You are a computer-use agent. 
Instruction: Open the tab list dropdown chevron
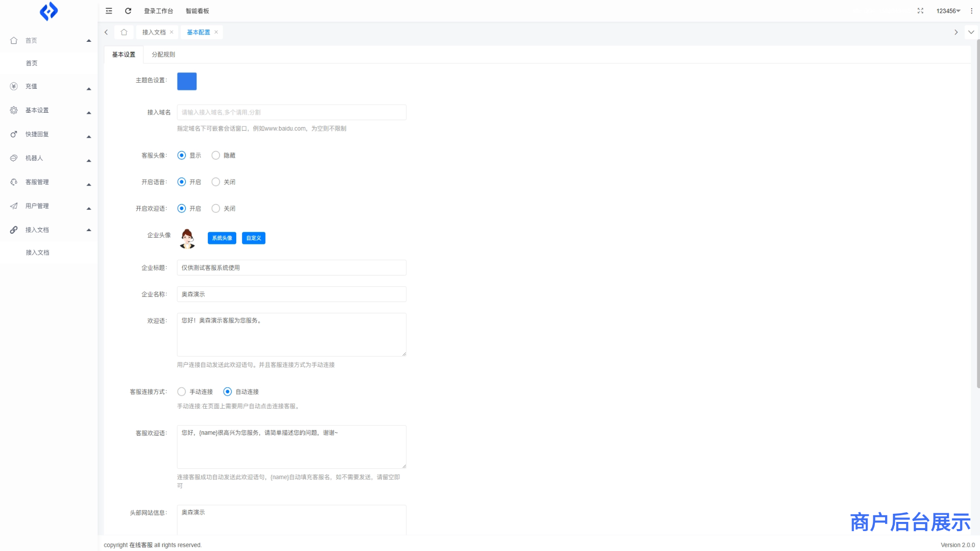(971, 32)
